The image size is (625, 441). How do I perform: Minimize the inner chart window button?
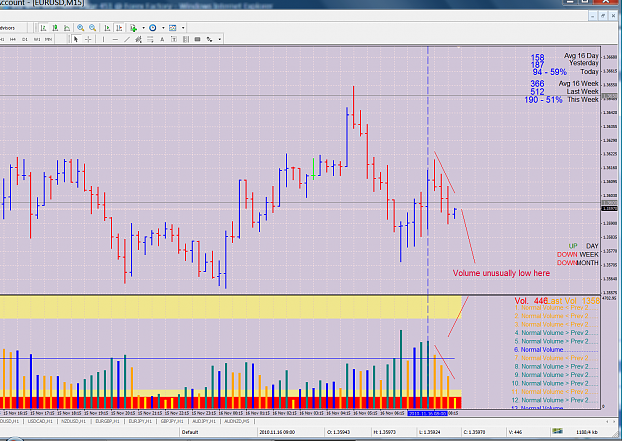593,16
